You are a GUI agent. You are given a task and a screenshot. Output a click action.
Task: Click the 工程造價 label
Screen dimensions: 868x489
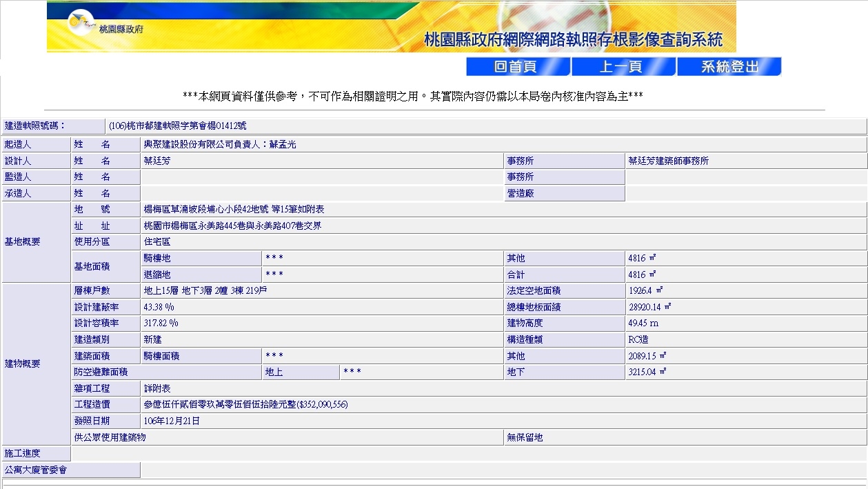pos(105,404)
